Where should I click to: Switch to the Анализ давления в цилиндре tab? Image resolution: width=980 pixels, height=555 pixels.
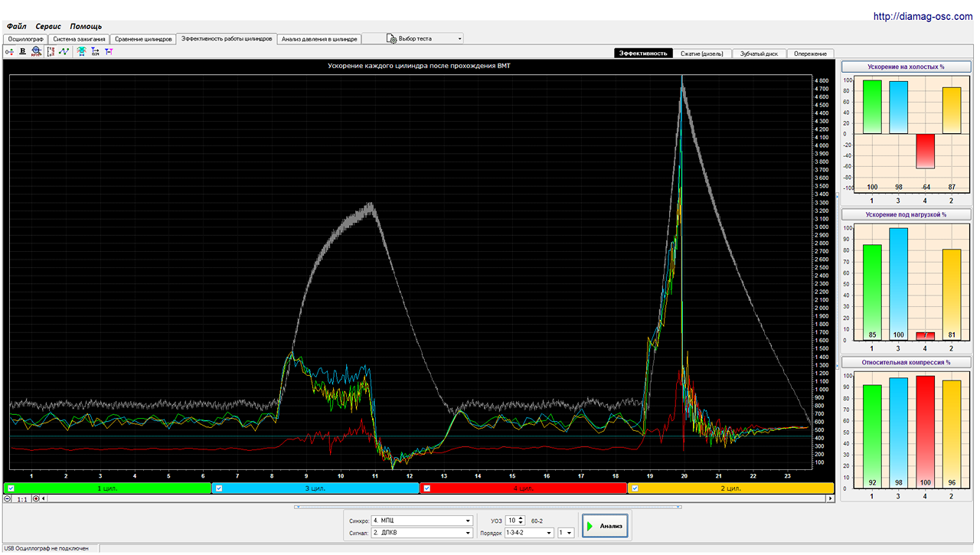(x=318, y=38)
